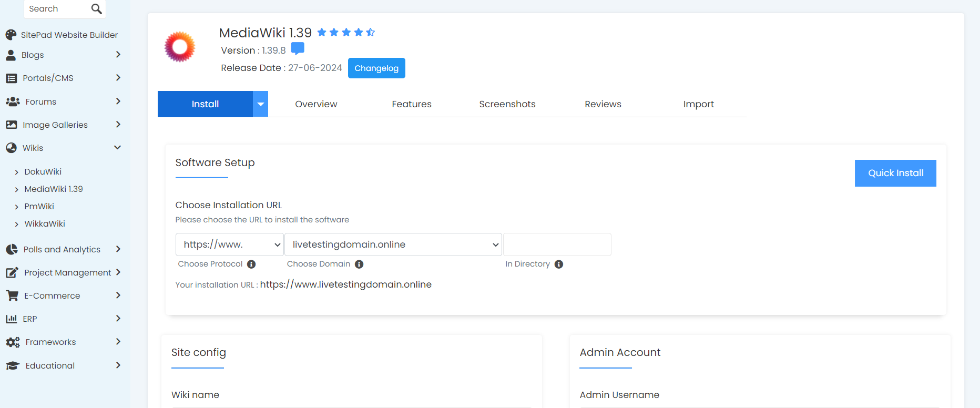980x408 pixels.
Task: Click the Image Galleries picture icon
Action: (11, 125)
